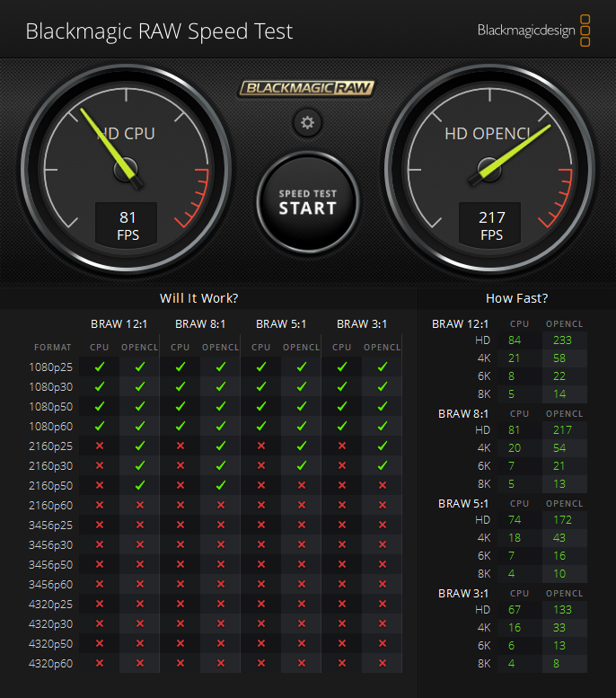The height and width of the screenshot is (698, 616).
Task: Click the 1080p25 BRAW 3:1 CPU checkmark
Action: pyautogui.click(x=342, y=367)
